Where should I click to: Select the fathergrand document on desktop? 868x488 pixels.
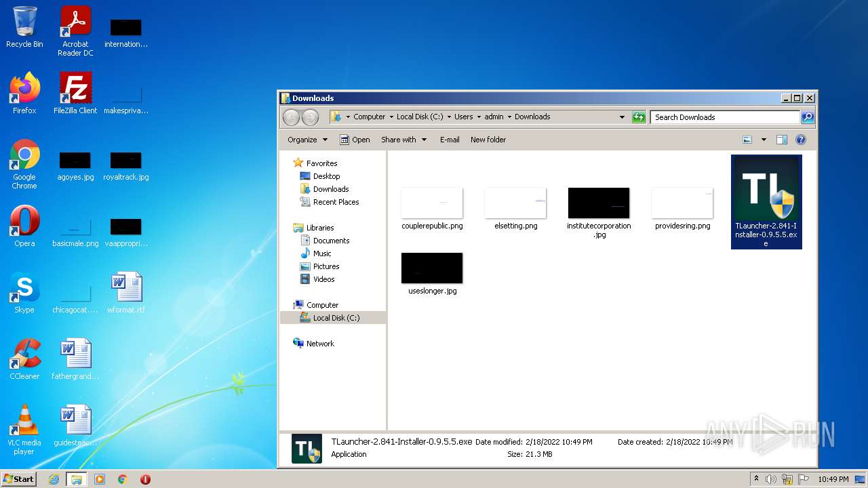pyautogui.click(x=75, y=359)
